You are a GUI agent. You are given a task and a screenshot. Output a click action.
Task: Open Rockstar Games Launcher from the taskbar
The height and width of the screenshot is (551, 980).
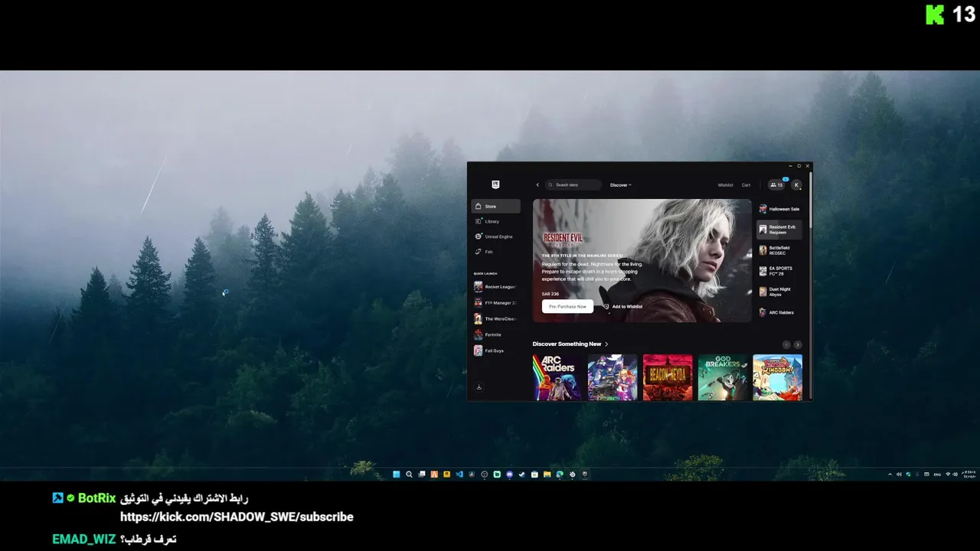[446, 474]
